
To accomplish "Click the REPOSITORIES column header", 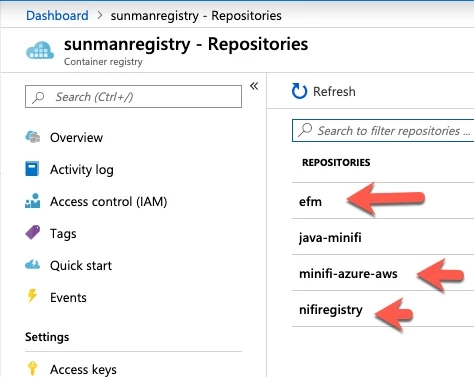I will 336,162.
